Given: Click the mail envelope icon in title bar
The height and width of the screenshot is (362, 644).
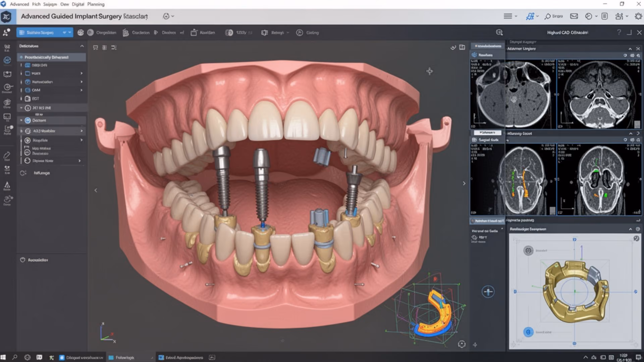Looking at the screenshot, I should coord(574,16).
